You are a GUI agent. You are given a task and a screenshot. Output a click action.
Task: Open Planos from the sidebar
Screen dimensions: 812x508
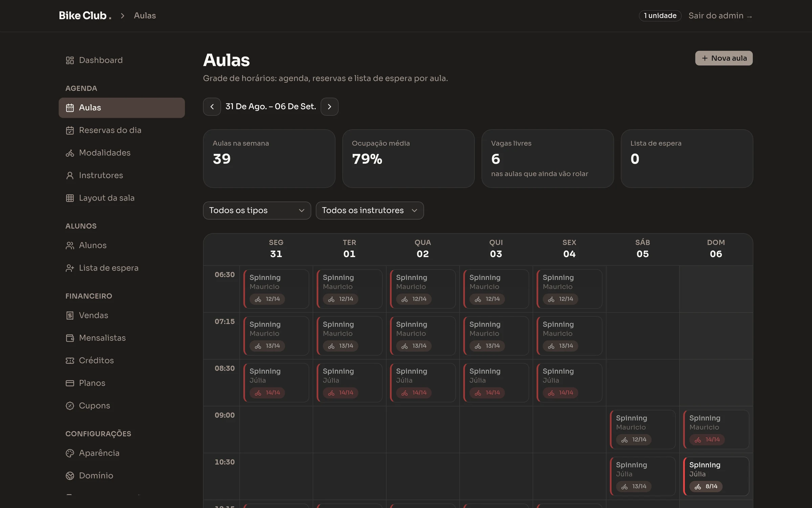click(x=121, y=383)
